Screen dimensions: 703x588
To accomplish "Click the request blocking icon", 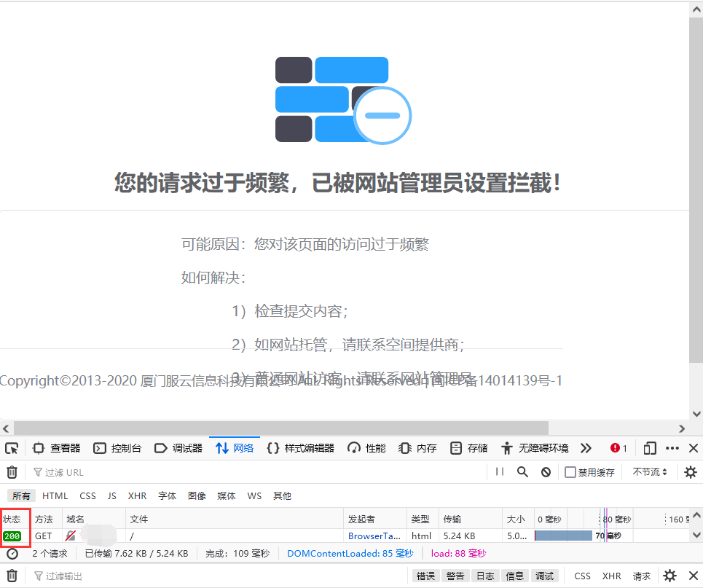I will 546,472.
